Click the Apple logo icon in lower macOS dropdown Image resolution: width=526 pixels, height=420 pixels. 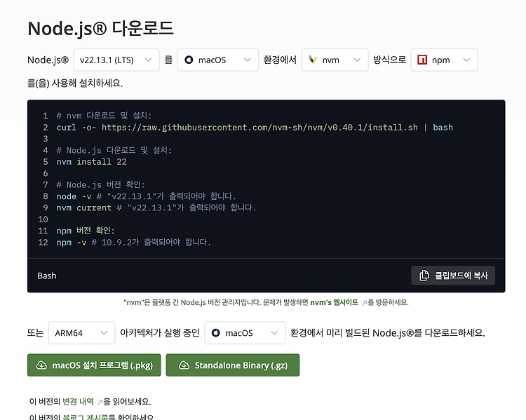[x=216, y=333]
